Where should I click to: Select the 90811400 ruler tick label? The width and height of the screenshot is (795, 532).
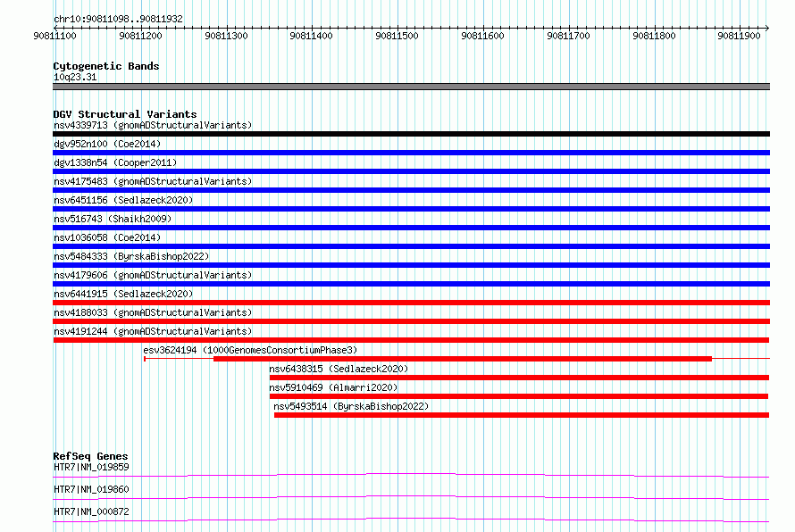pos(312,36)
